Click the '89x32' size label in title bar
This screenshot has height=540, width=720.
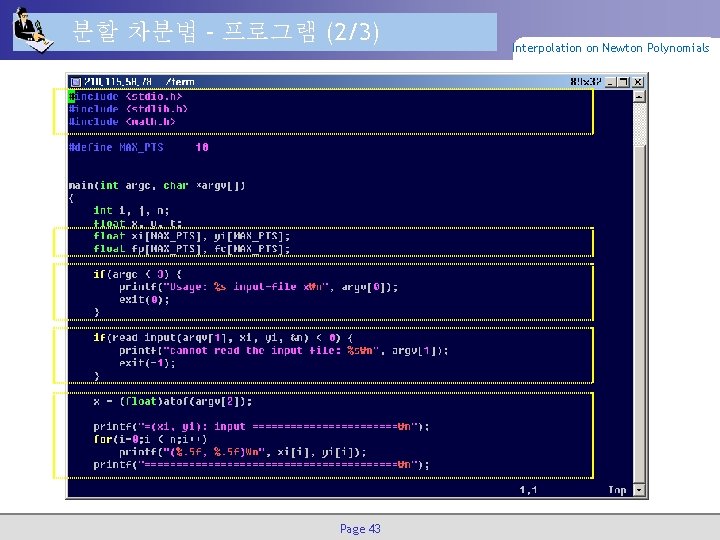click(x=585, y=82)
